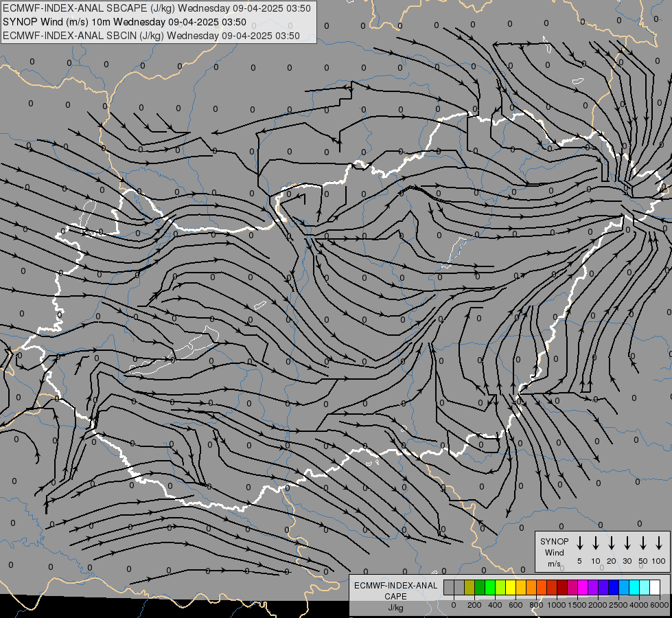Screen dimensions: 672x618
Task: Click the 20 m/s wind arrow symbol
Action: click(611, 543)
